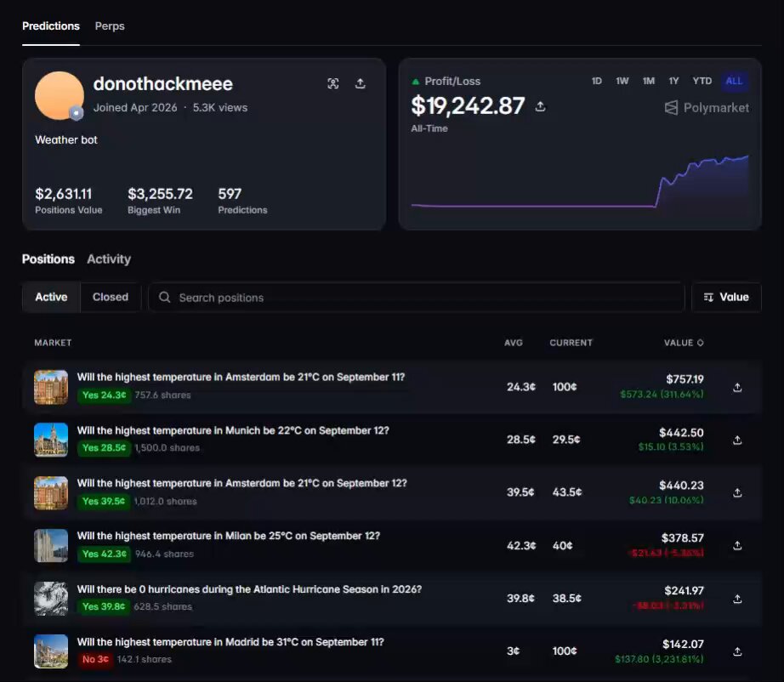Open the Value sort dropdown
The height and width of the screenshot is (682, 784).
point(726,298)
